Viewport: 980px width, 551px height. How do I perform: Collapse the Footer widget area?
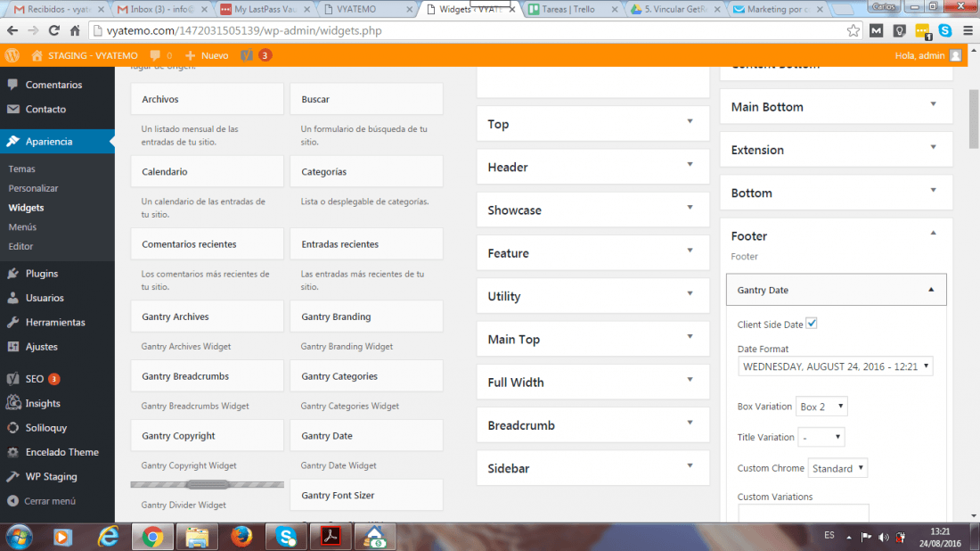tap(933, 234)
